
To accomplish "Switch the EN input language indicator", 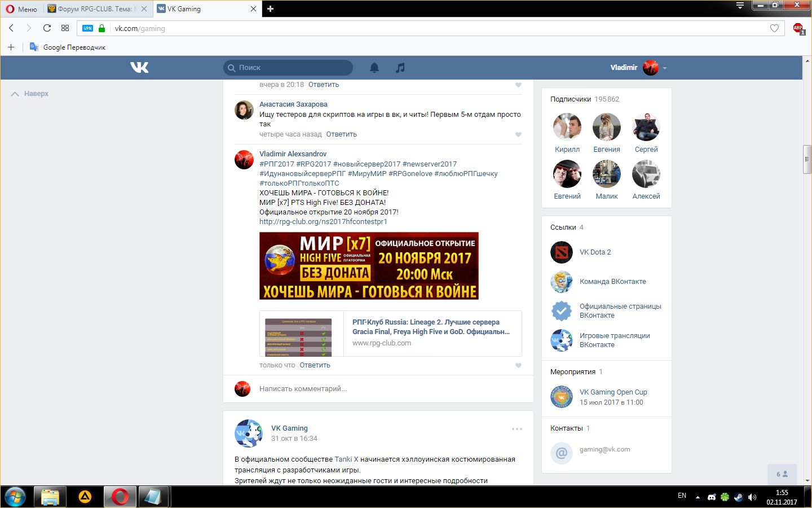I will (682, 496).
